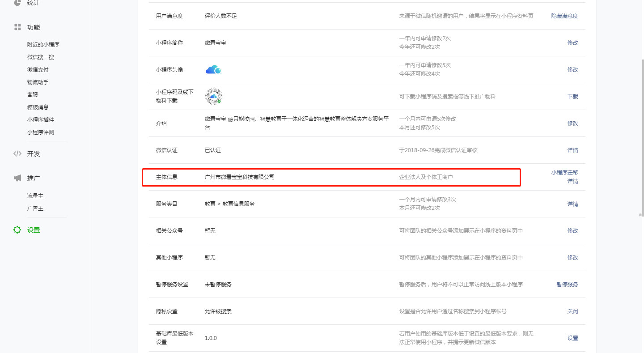
Task: Click the 已认证 status text
Action: click(213, 150)
